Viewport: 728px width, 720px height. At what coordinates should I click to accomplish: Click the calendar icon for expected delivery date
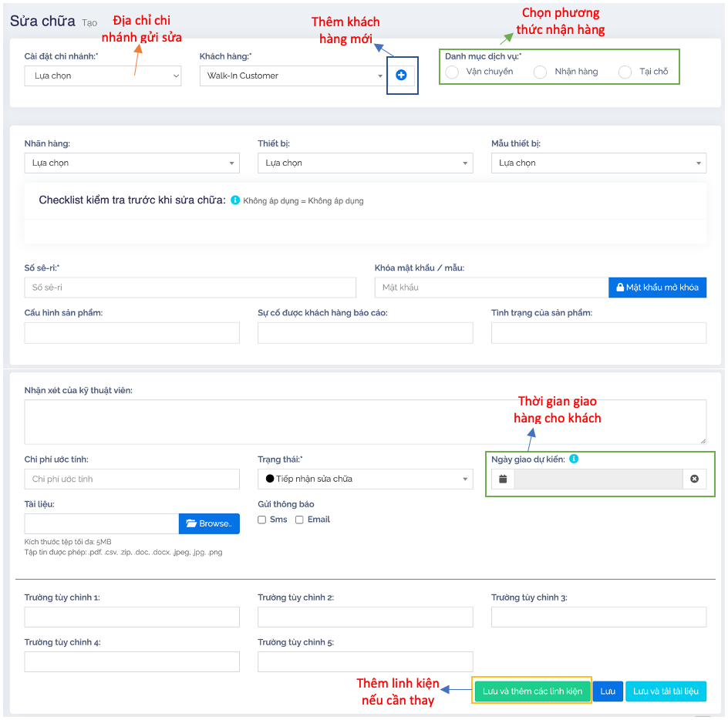[503, 479]
